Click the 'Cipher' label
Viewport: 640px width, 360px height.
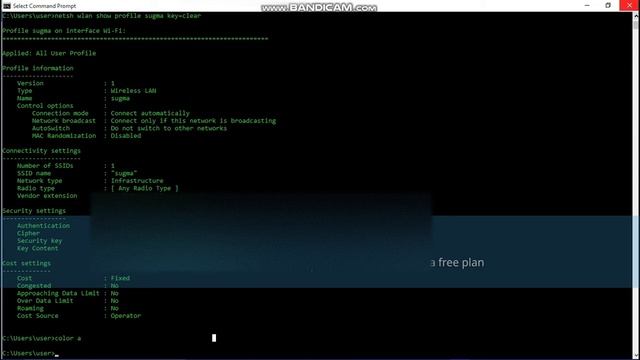[28, 233]
